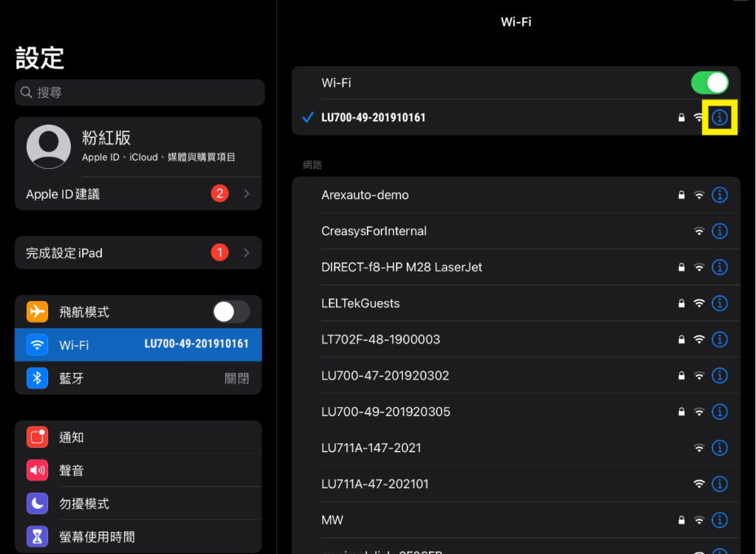Tap info icon beside DIRECT-f8-HP M28 LaserJet
Image resolution: width=756 pixels, height=554 pixels.
click(x=720, y=267)
